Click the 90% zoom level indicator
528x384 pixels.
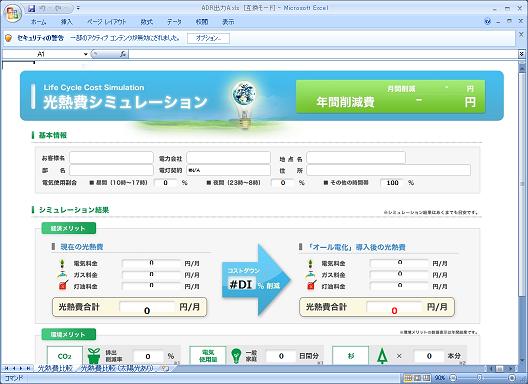440,378
